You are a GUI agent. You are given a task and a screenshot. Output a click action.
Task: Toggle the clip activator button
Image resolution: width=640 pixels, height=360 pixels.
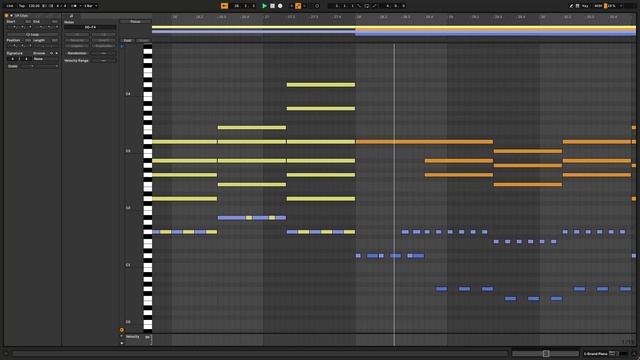pyautogui.click(x=7, y=16)
